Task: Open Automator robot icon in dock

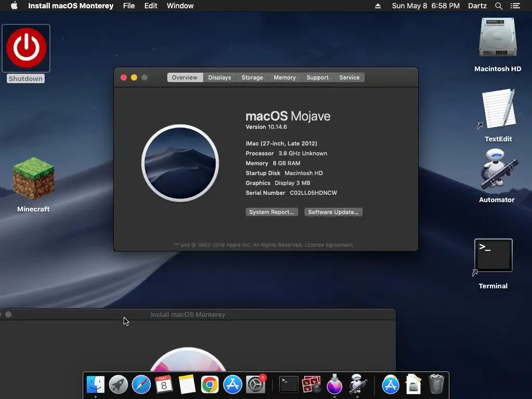Action: (x=357, y=385)
